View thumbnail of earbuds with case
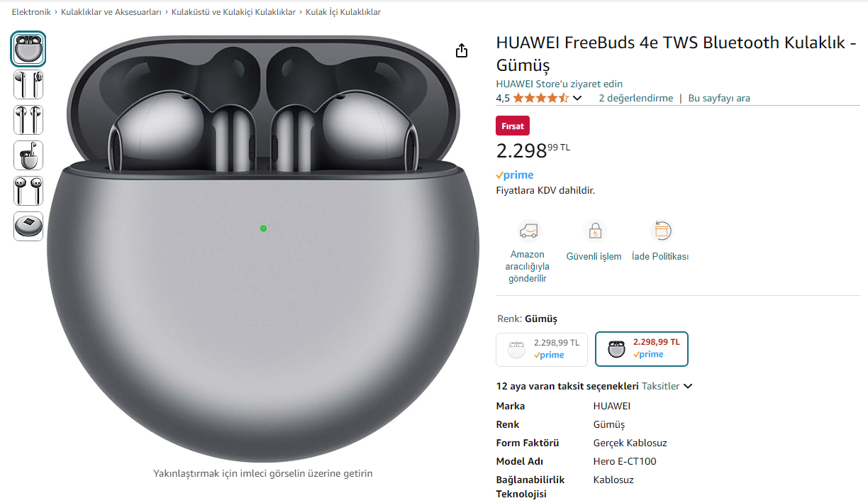The image size is (868, 503). point(28,155)
